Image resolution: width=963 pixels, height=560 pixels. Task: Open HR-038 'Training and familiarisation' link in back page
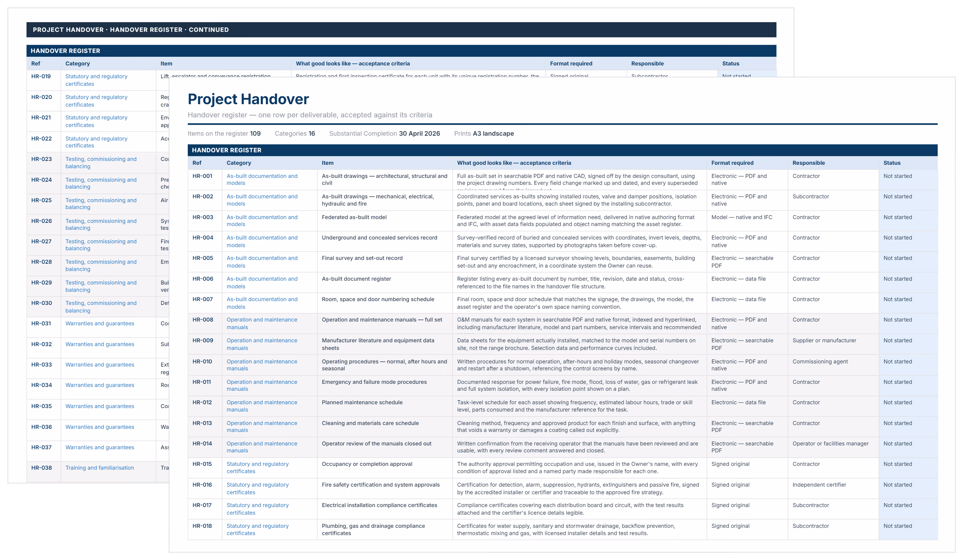click(100, 468)
